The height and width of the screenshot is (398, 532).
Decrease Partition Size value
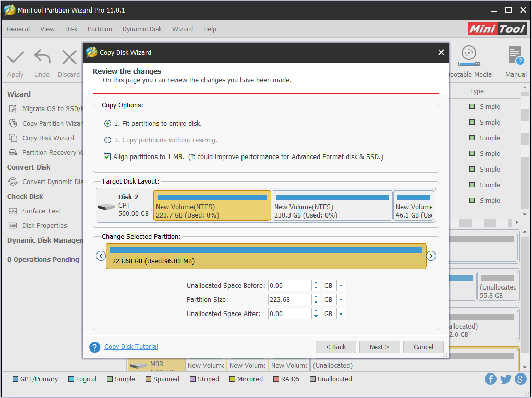[316, 303]
